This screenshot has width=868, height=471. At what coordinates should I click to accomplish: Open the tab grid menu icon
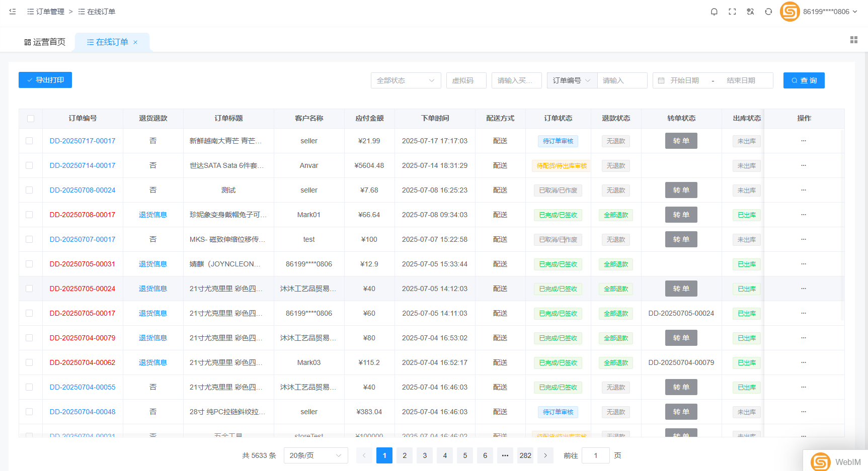point(853,40)
